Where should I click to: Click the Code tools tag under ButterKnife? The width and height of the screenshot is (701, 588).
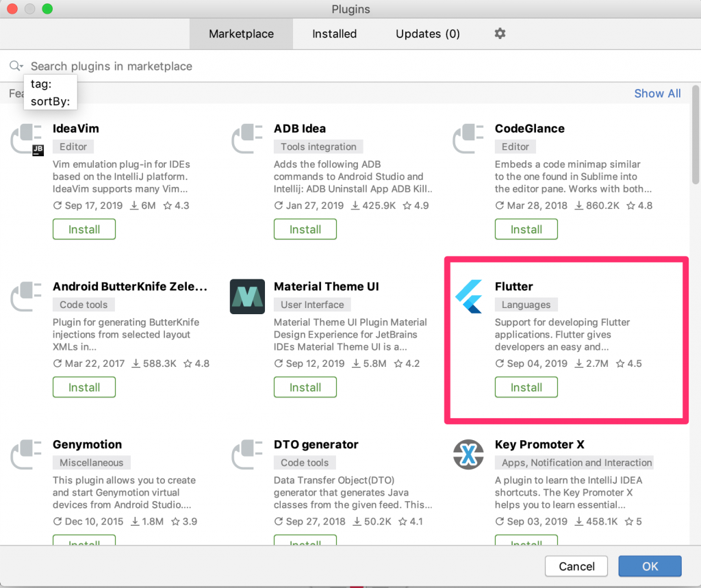84,305
